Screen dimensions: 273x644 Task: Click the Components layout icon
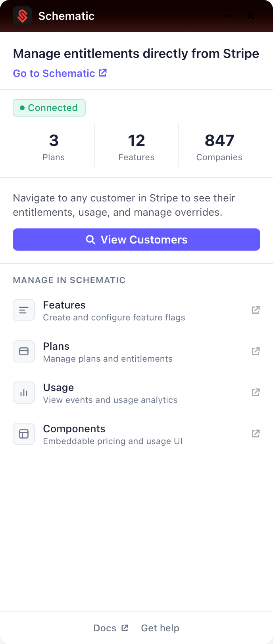23,434
